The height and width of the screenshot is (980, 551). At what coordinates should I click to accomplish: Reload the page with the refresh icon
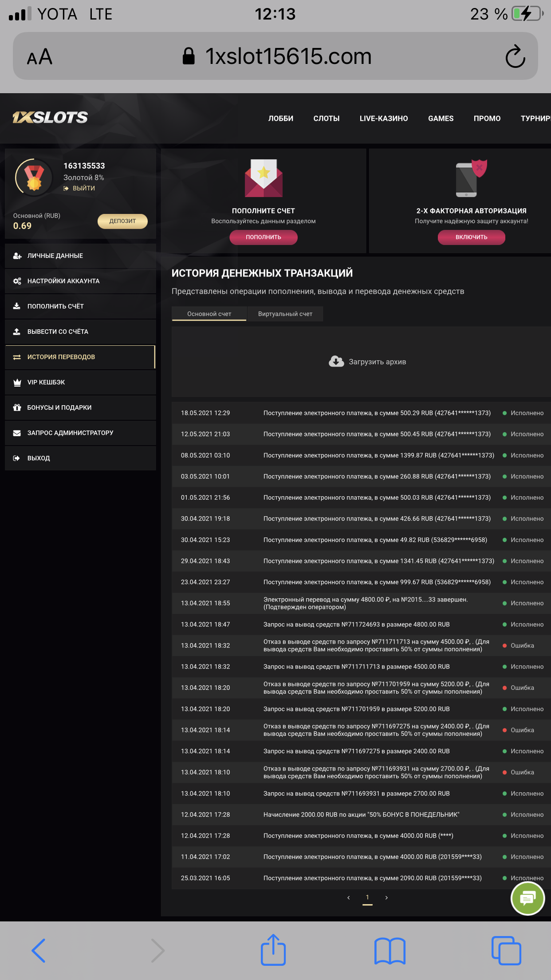[x=515, y=56]
